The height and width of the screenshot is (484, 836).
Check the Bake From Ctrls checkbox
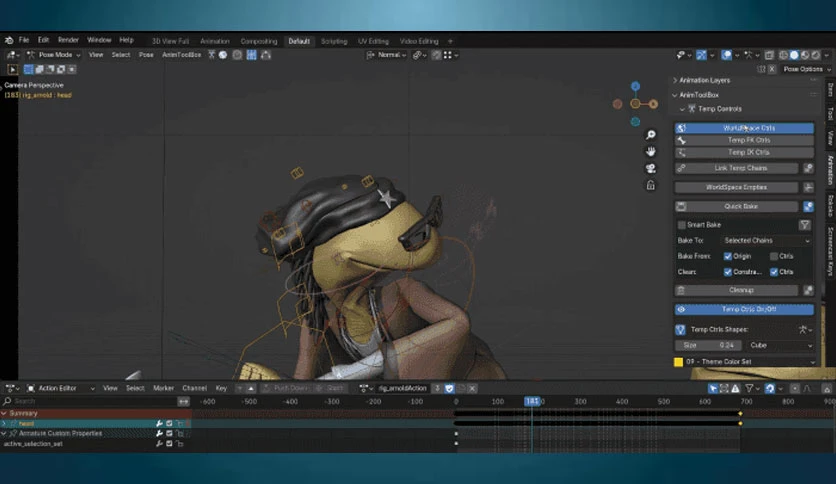(774, 256)
